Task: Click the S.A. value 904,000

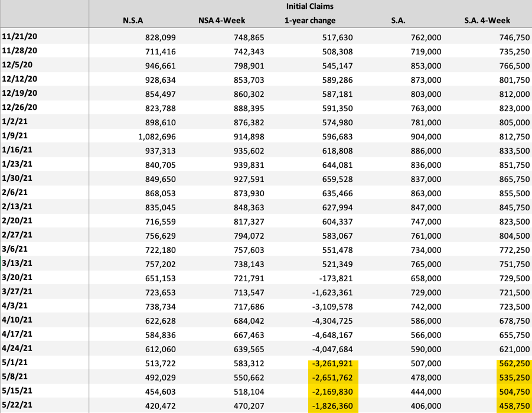Action: pyautogui.click(x=425, y=136)
